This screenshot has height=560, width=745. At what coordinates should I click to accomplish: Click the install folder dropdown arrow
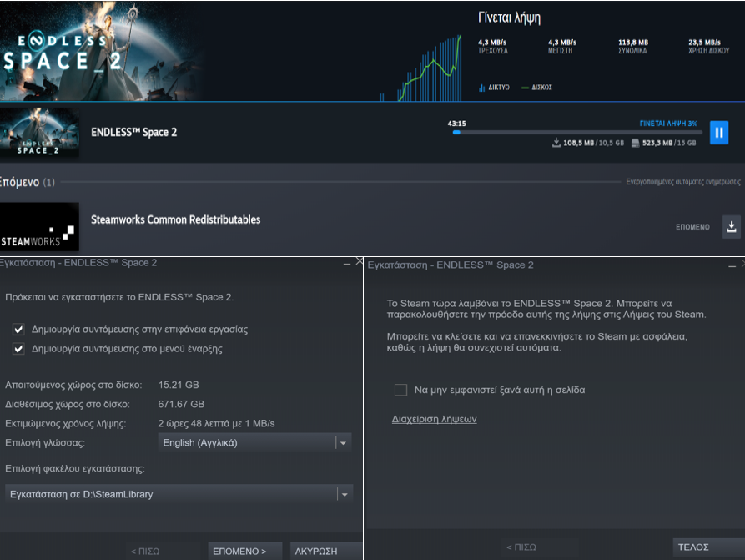tap(345, 494)
